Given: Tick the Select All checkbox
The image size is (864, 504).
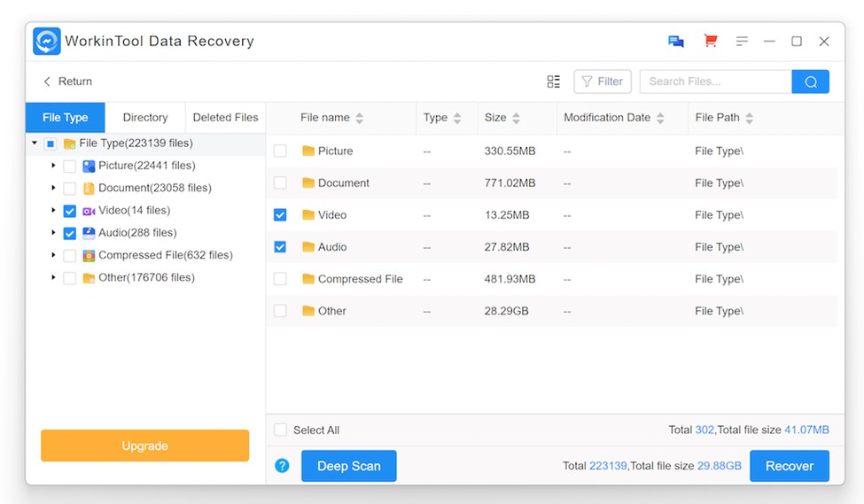Looking at the screenshot, I should coord(281,430).
